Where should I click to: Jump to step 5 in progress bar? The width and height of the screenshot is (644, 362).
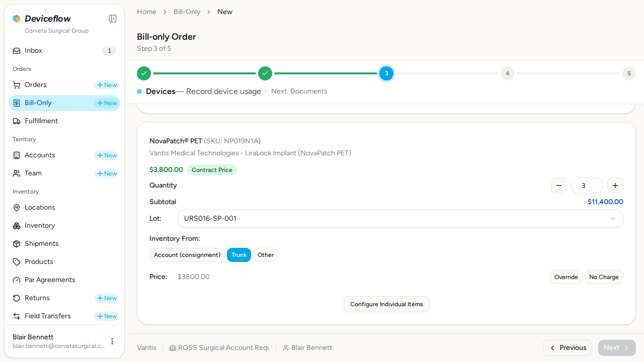click(x=628, y=73)
